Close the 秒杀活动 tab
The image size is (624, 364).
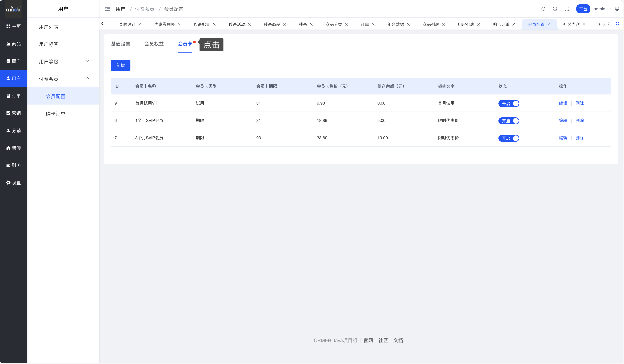tap(250, 24)
